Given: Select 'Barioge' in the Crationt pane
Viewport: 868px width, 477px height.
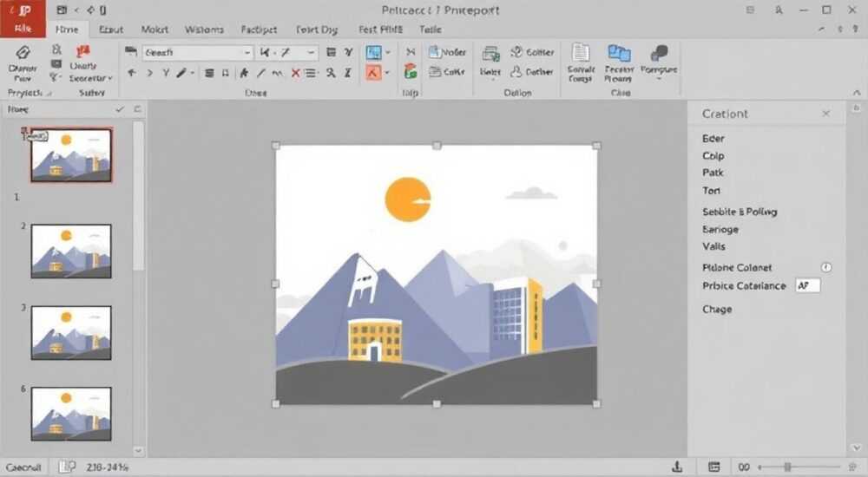Looking at the screenshot, I should pyautogui.click(x=720, y=230).
